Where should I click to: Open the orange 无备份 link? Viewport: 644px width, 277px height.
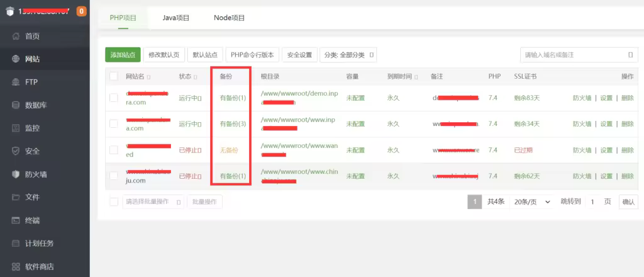[x=229, y=150]
